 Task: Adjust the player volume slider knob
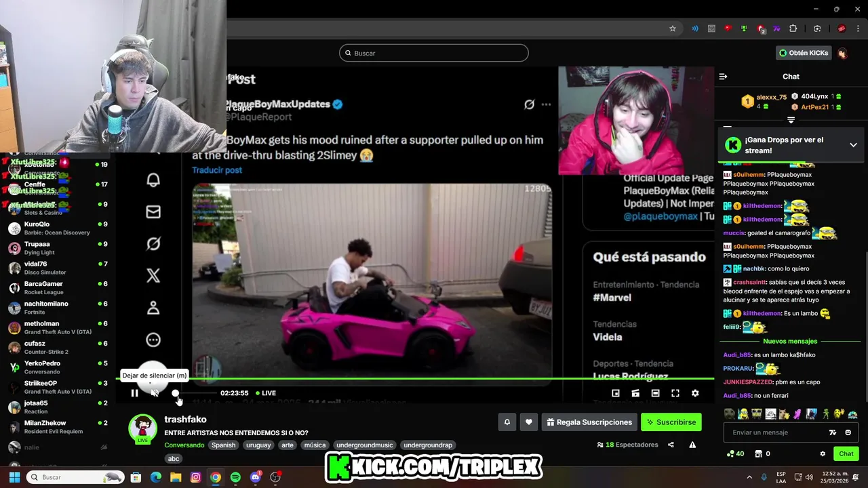click(176, 393)
